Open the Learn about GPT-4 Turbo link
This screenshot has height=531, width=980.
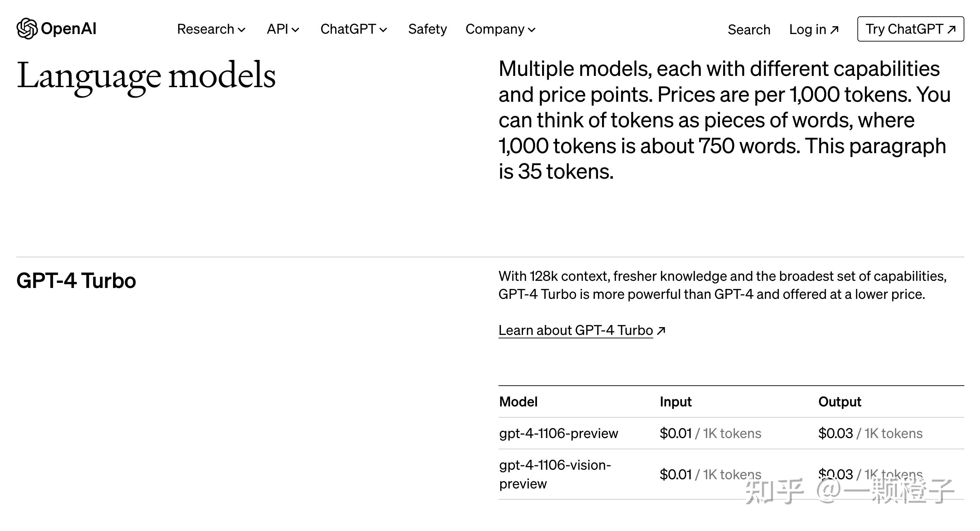575,330
